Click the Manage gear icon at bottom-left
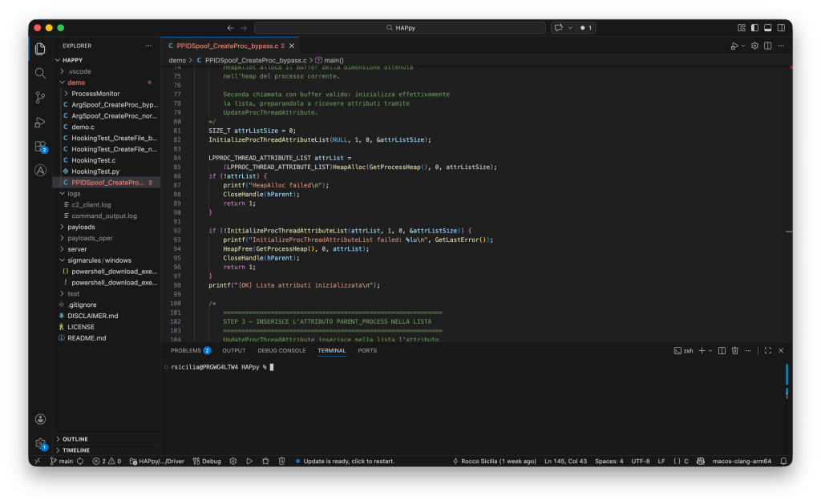The height and width of the screenshot is (504, 821). coord(40,442)
